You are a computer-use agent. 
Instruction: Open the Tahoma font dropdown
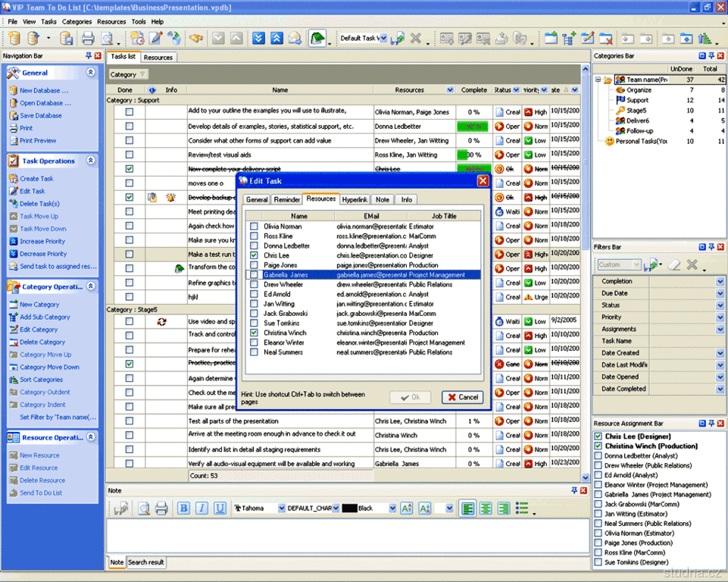282,508
